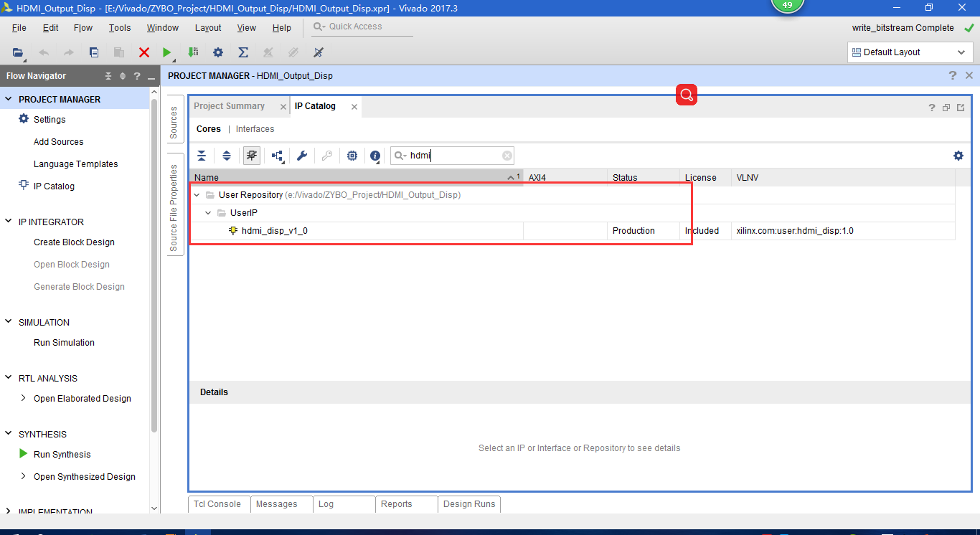Click Settings in Project Manager

[x=50, y=120]
